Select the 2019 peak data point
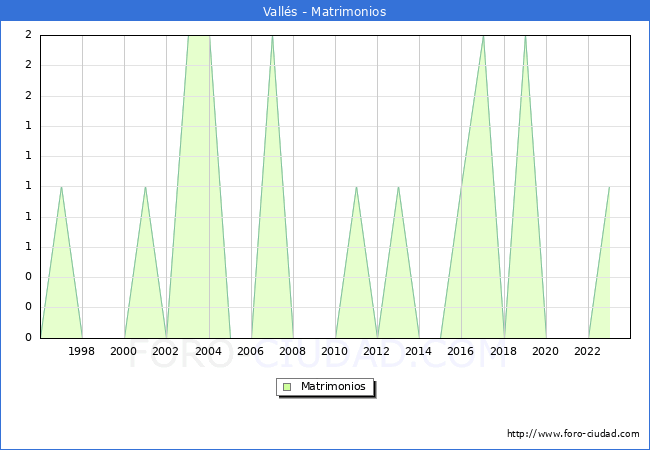The width and height of the screenshot is (650, 450). pyautogui.click(x=525, y=36)
